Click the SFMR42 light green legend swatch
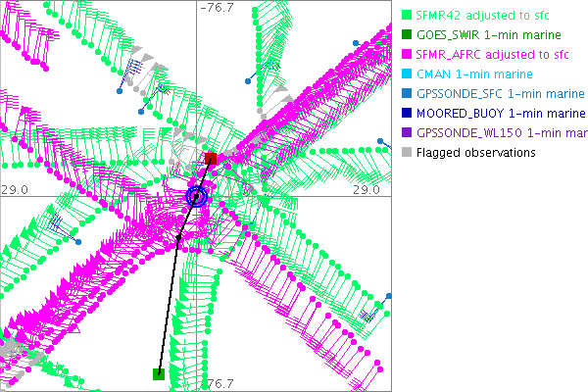588x392 pixels. pyautogui.click(x=407, y=16)
